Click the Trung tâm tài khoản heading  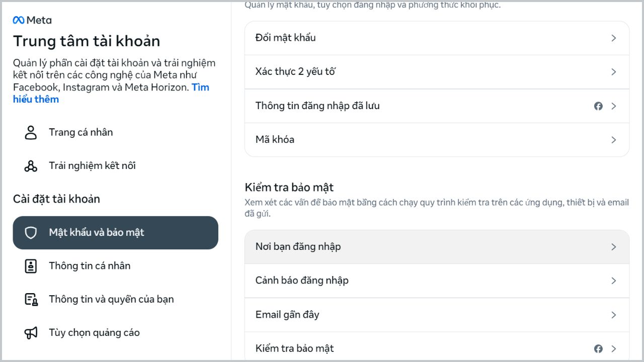click(x=87, y=41)
